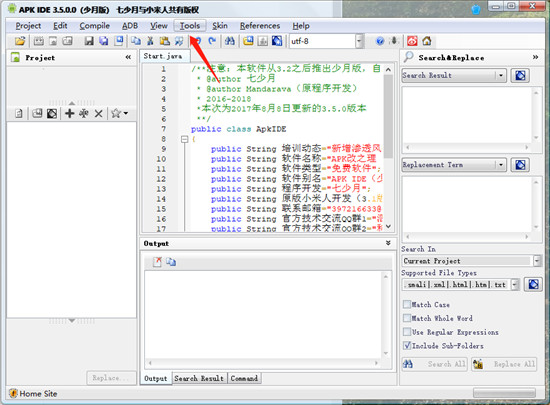This screenshot has width=550, height=405.
Task: Collapse the code fold marker at line 8
Action: point(185,139)
